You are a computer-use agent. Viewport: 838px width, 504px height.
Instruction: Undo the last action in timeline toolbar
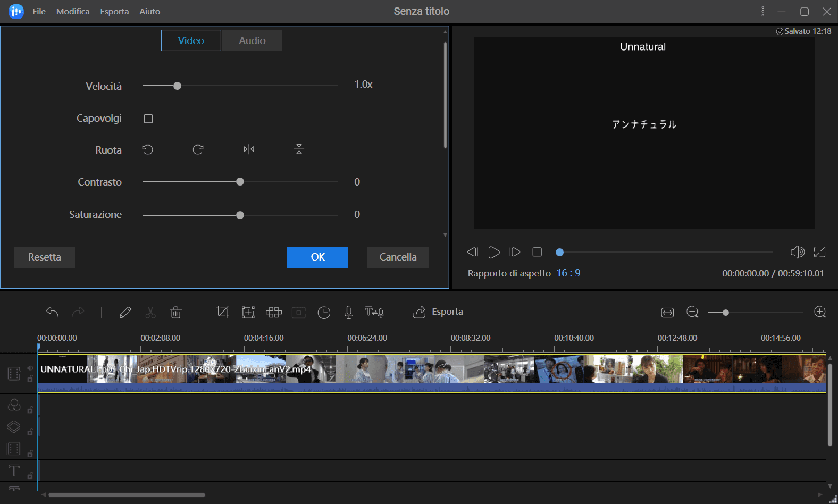52,312
